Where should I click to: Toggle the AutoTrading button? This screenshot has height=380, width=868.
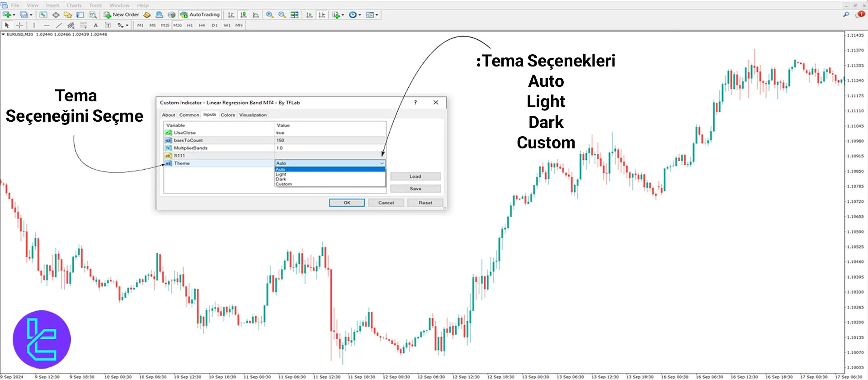pyautogui.click(x=200, y=15)
